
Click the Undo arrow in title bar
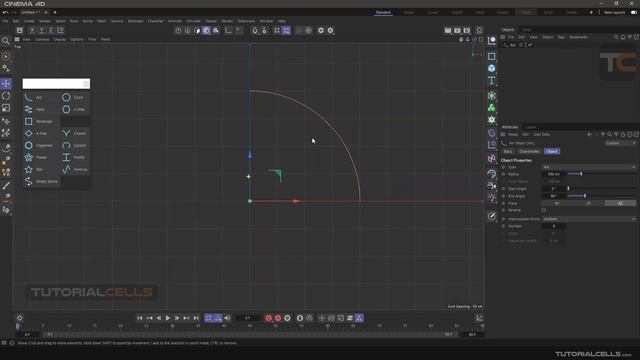[x=5, y=12]
